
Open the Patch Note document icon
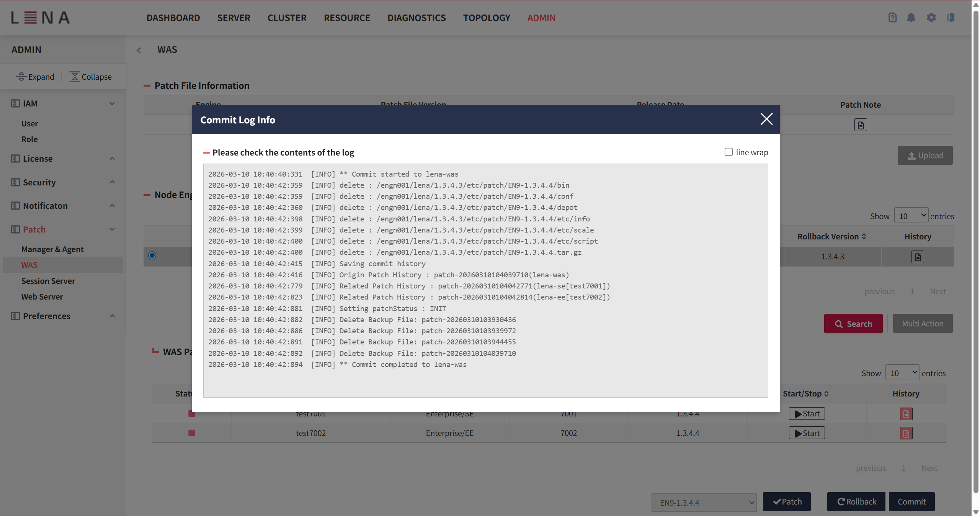861,125
